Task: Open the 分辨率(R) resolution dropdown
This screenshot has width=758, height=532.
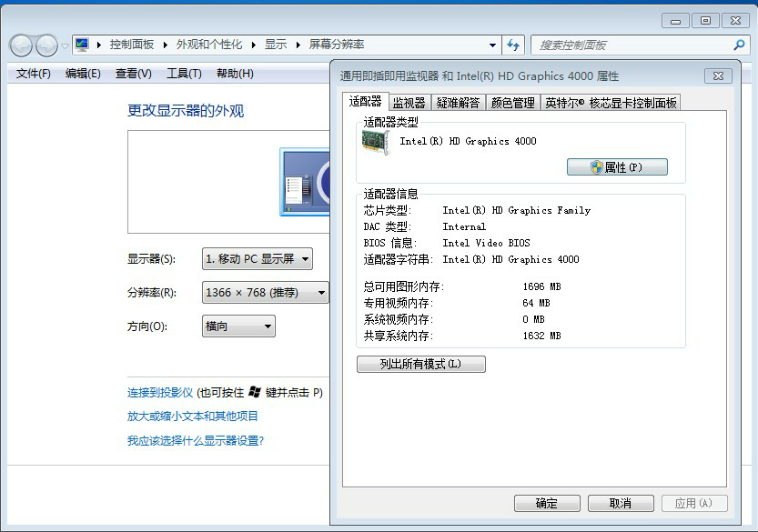Action: (x=266, y=292)
